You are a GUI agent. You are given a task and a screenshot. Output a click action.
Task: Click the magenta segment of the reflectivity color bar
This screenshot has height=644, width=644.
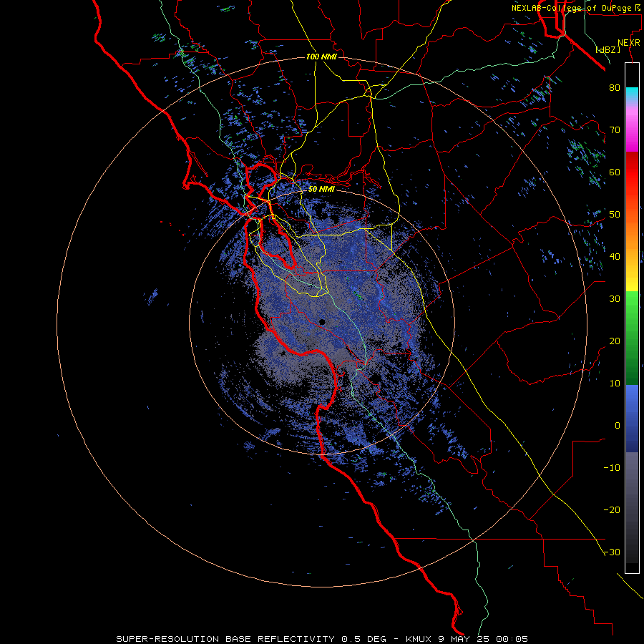(632, 131)
